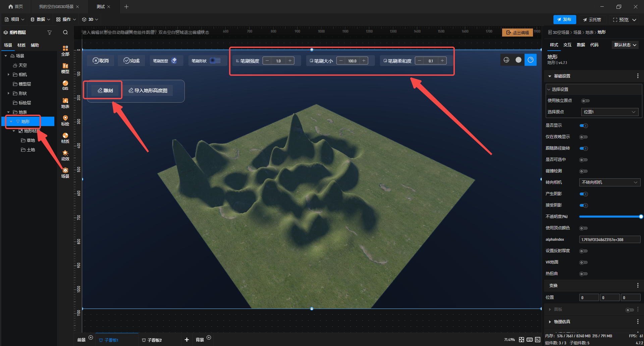Viewport: 644px width, 346px height.
Task: Expand the 物理仿真 section
Action: click(562, 322)
